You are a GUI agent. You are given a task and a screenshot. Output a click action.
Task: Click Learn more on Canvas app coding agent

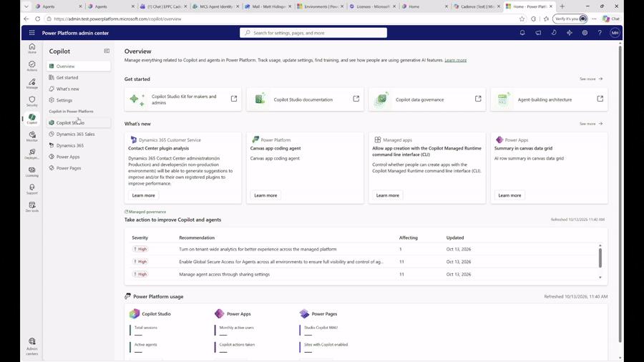point(265,195)
